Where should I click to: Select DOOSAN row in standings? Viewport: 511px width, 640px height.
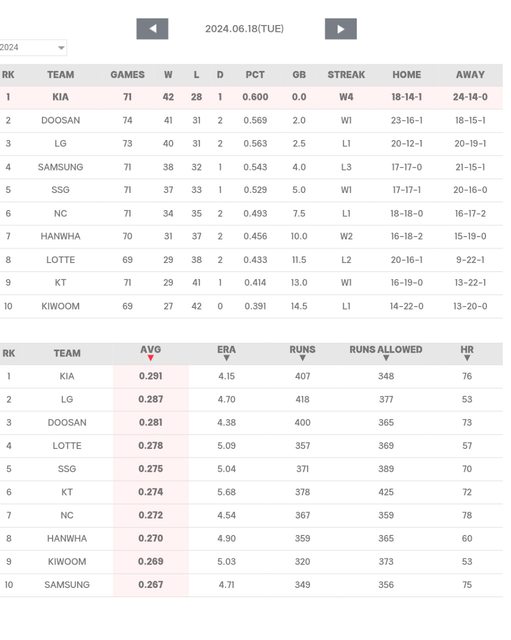(x=251, y=120)
